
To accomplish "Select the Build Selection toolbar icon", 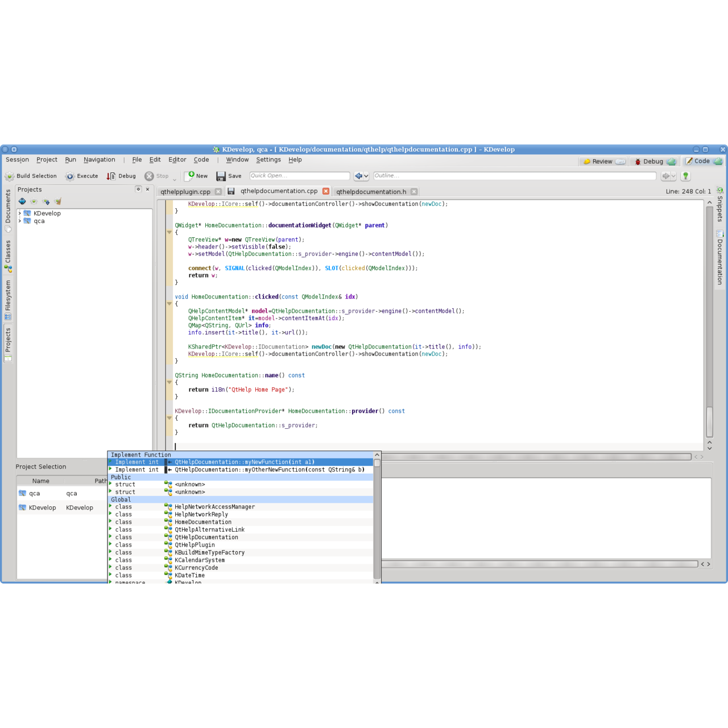I will pyautogui.click(x=10, y=176).
